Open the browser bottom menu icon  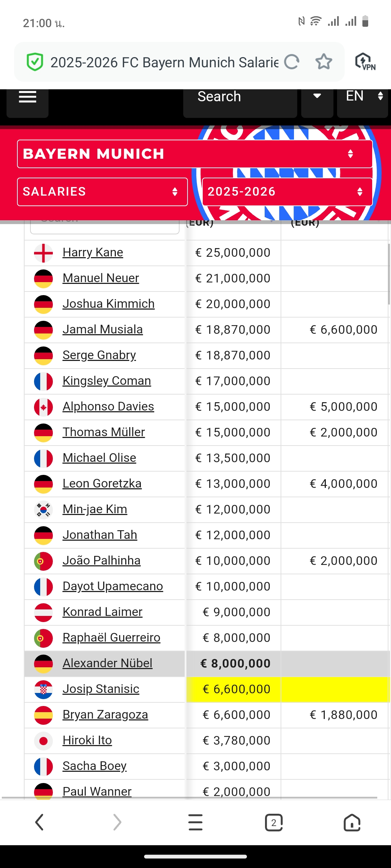(195, 822)
